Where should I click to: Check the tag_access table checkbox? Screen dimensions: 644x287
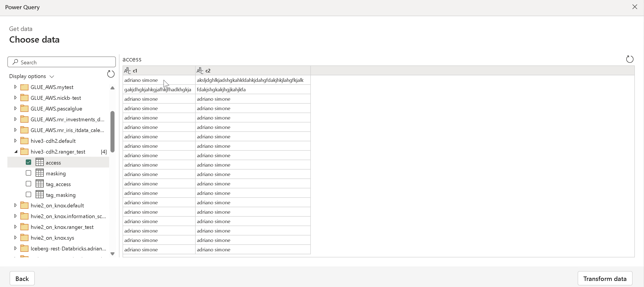coord(28,184)
